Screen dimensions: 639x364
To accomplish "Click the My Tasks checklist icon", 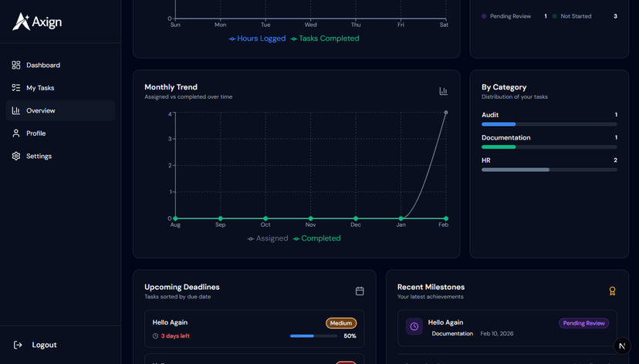I will coord(16,88).
